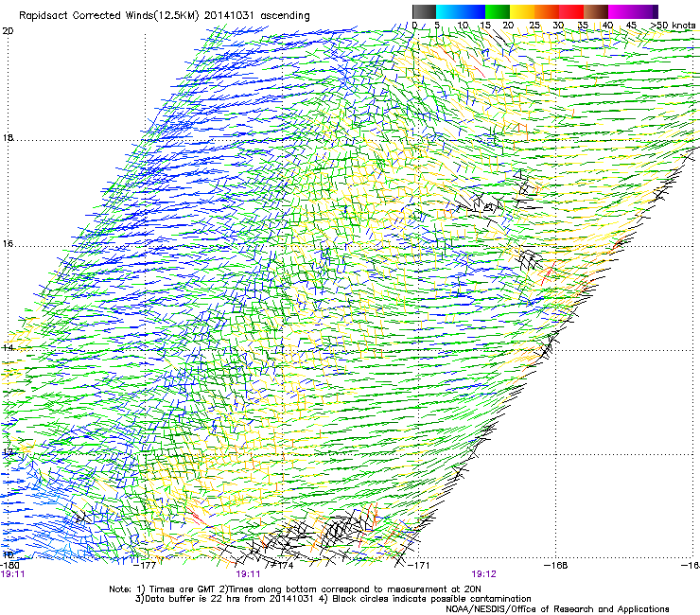Click the longitude label '-174'
Viewport: 700px width, 615px height.
point(283,566)
